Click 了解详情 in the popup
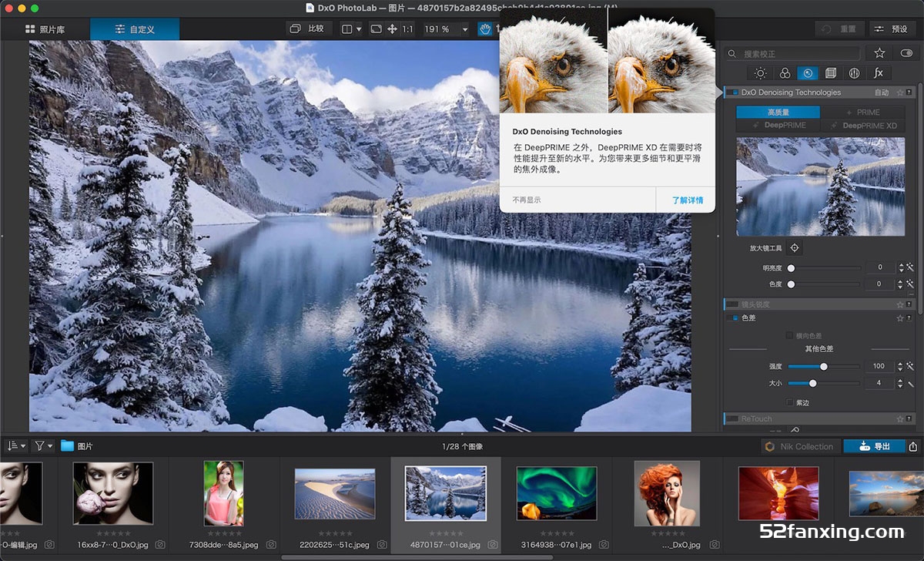The image size is (924, 561). (687, 200)
